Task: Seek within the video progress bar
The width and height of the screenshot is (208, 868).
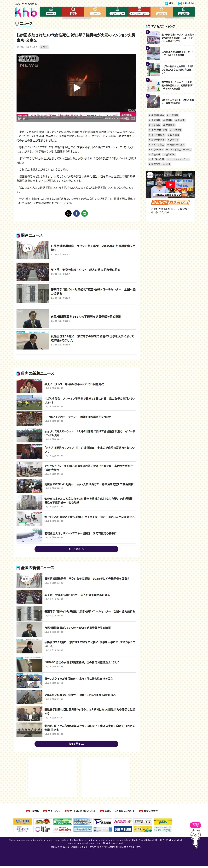Action: (64, 119)
